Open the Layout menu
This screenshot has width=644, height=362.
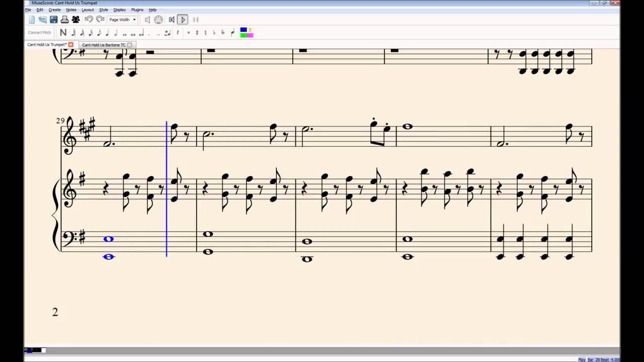pyautogui.click(x=88, y=10)
